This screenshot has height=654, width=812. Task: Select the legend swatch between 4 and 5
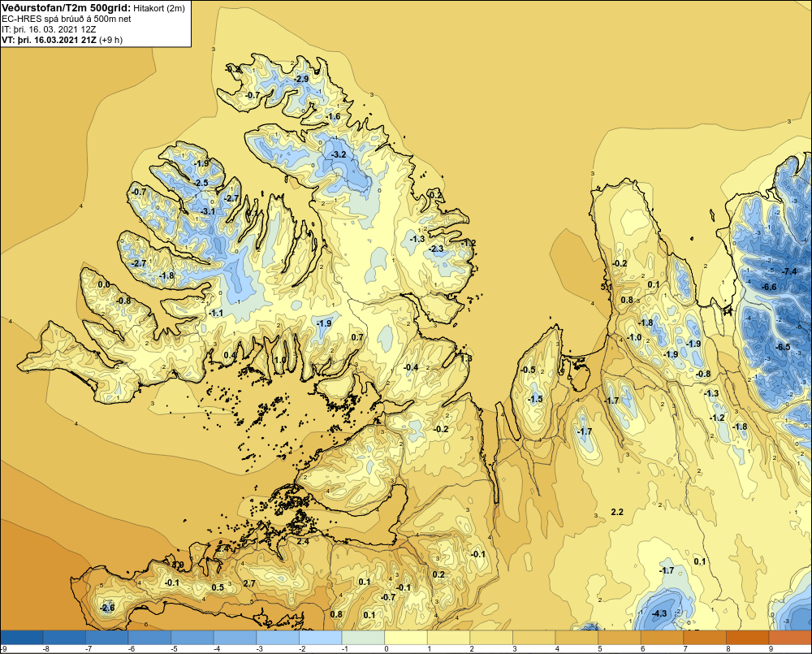pos(576,637)
